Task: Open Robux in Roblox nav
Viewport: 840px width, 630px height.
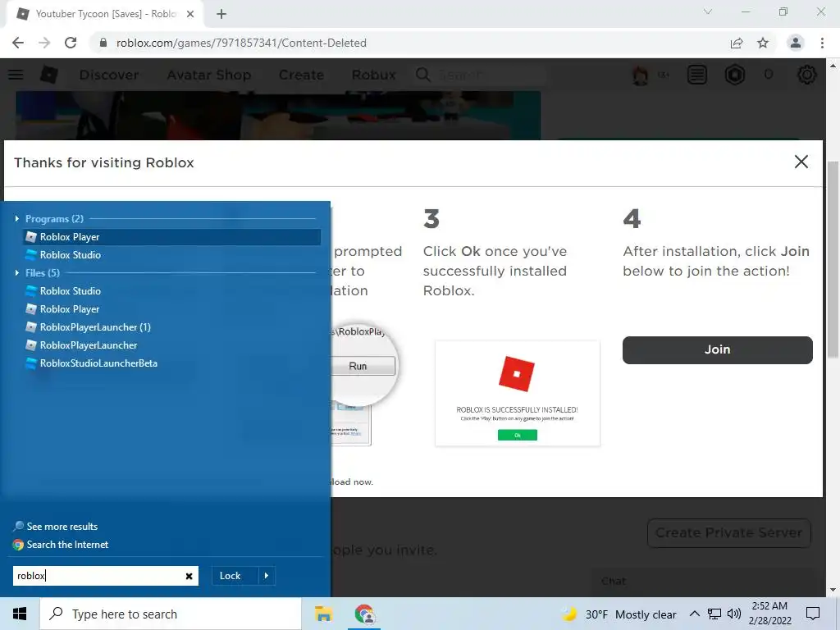Action: 374,75
